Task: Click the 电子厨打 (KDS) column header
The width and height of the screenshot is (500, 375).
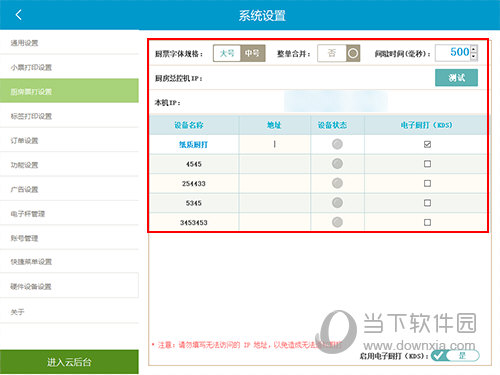Action: tap(427, 125)
